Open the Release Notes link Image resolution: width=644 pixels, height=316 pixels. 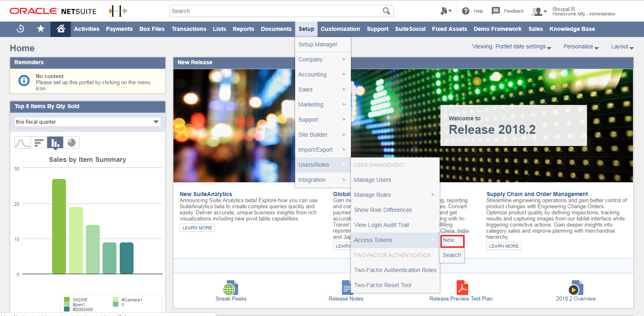(346, 299)
